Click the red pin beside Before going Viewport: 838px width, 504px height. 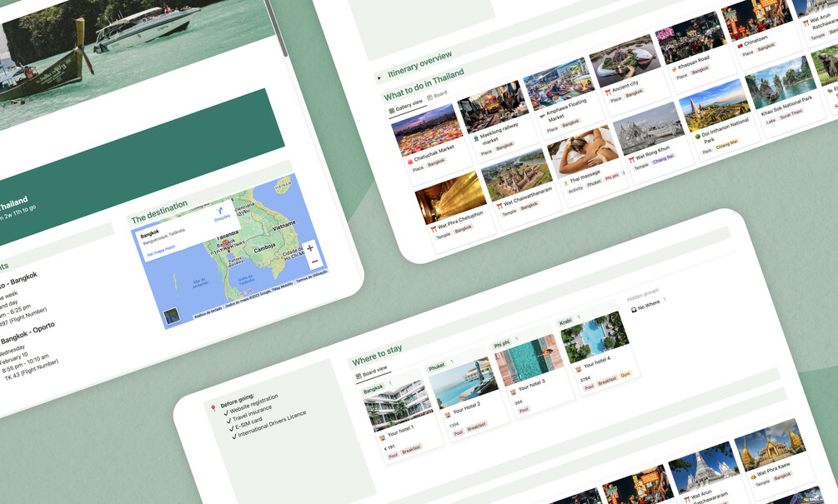[213, 408]
